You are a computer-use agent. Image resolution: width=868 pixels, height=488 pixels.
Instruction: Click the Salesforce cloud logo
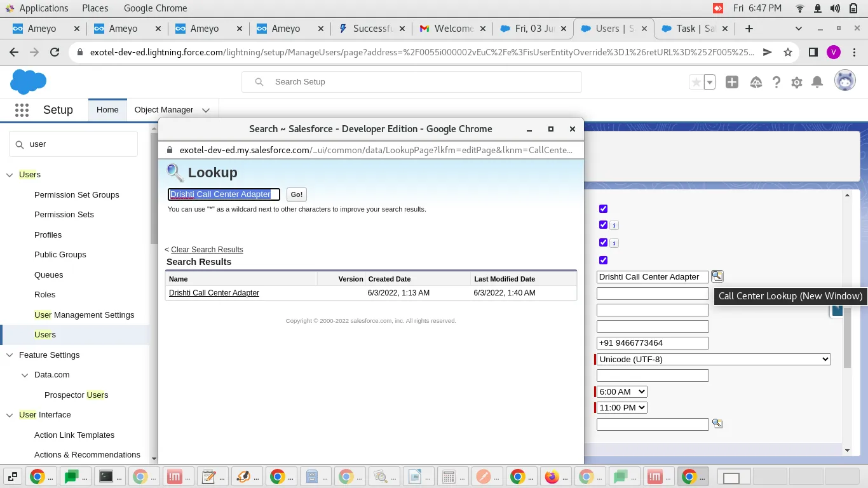point(29,81)
